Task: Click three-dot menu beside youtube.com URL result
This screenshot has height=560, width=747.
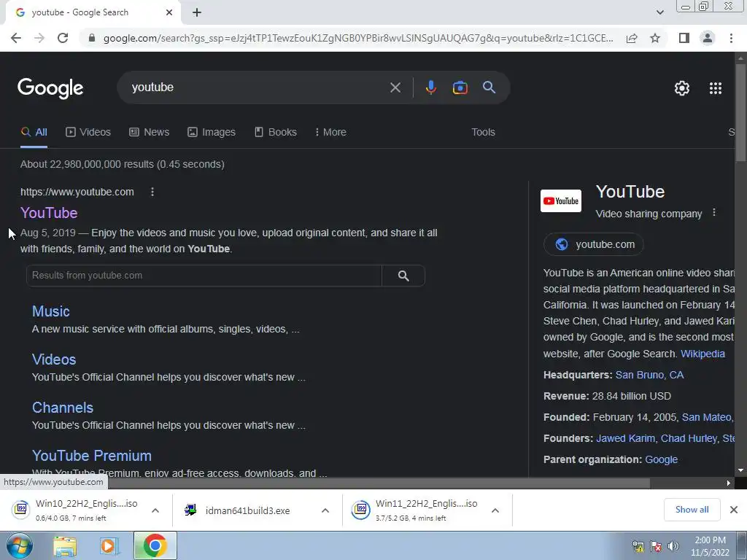Action: coord(152,192)
